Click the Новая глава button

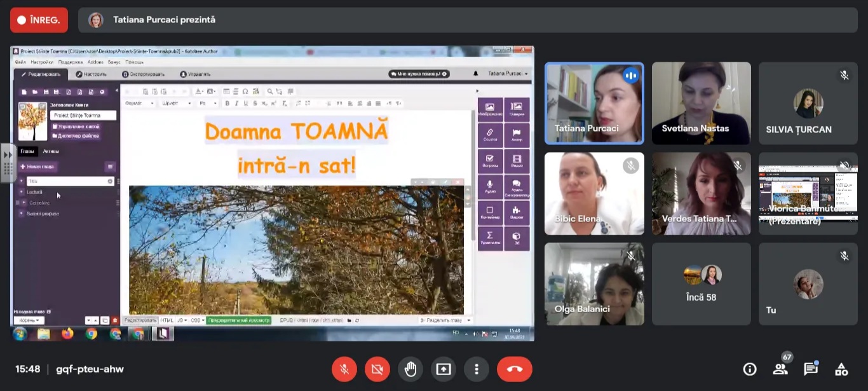click(37, 167)
